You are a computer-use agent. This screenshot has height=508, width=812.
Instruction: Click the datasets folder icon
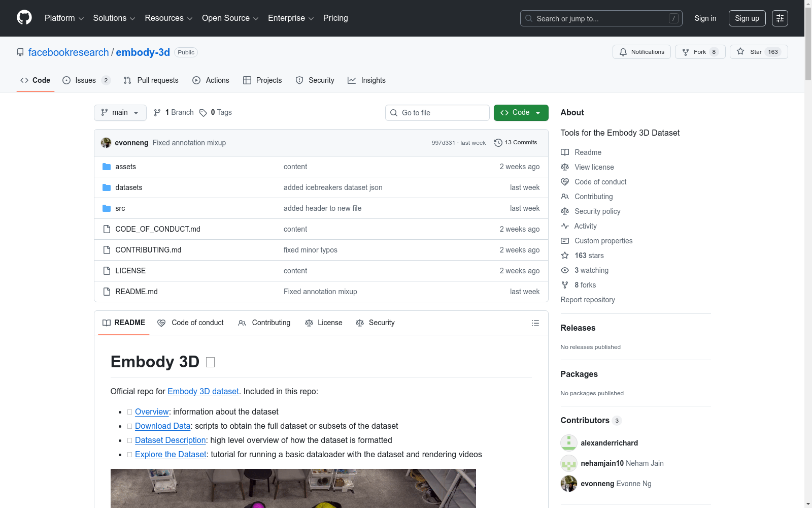(x=107, y=187)
